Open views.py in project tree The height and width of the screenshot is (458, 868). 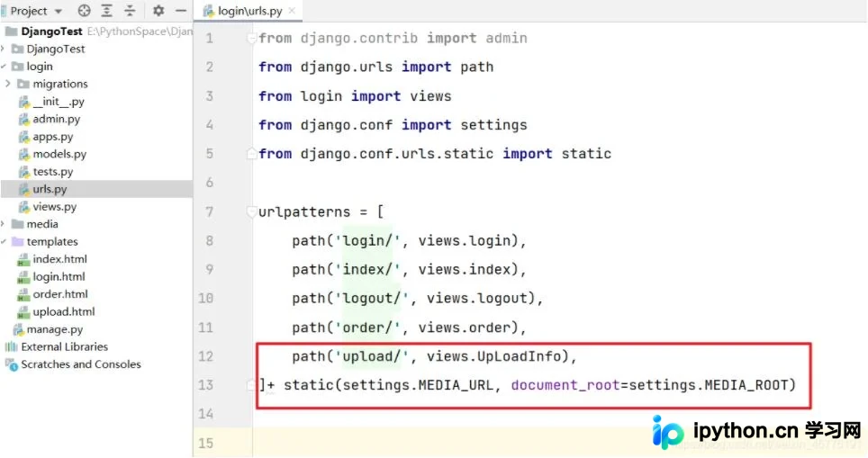point(54,207)
